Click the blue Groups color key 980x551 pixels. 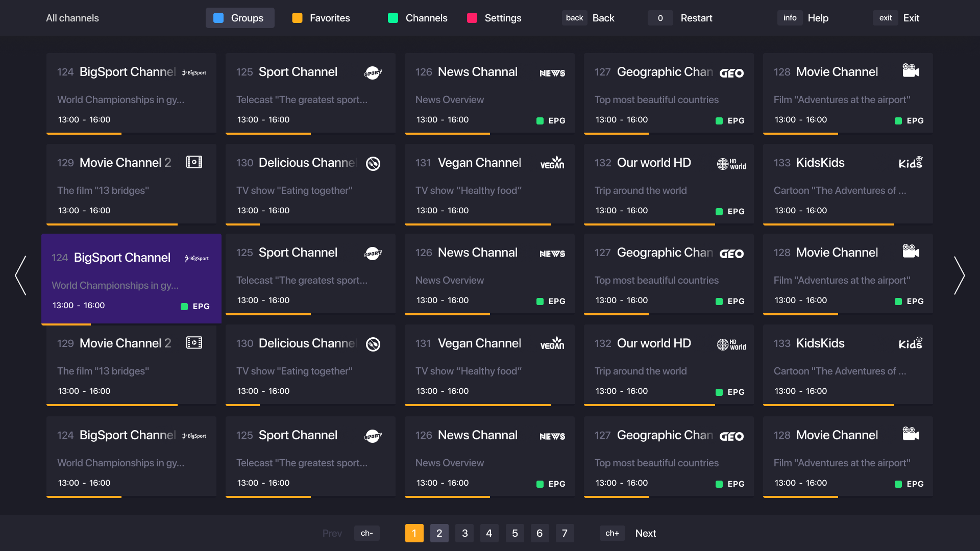pos(218,18)
